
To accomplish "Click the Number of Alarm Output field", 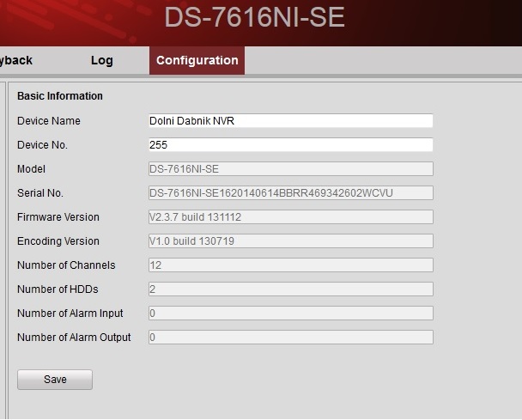I will 291,337.
